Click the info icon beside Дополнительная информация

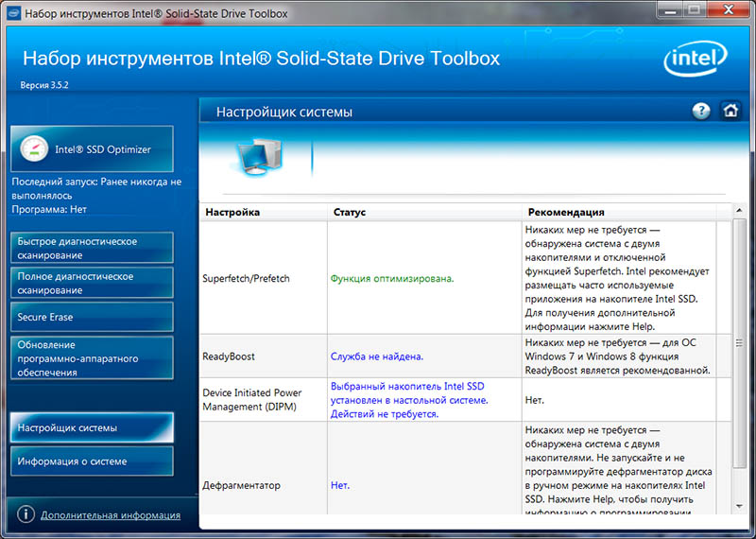coord(26,514)
